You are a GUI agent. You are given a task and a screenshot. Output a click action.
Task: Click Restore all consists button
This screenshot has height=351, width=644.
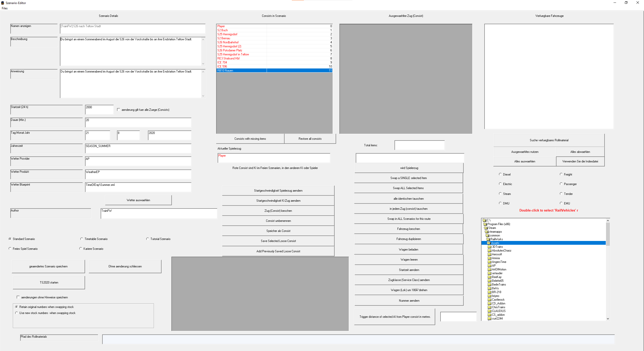tap(310, 139)
